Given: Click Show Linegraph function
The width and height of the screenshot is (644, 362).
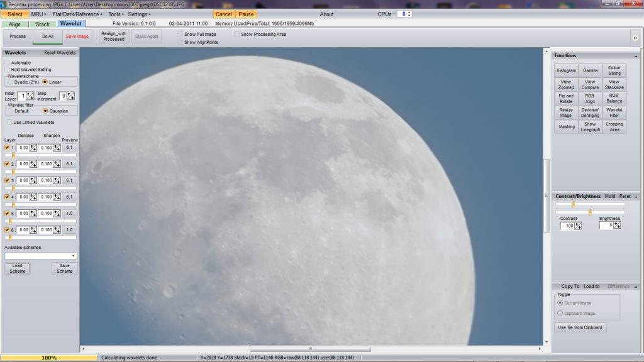Looking at the screenshot, I should (590, 127).
